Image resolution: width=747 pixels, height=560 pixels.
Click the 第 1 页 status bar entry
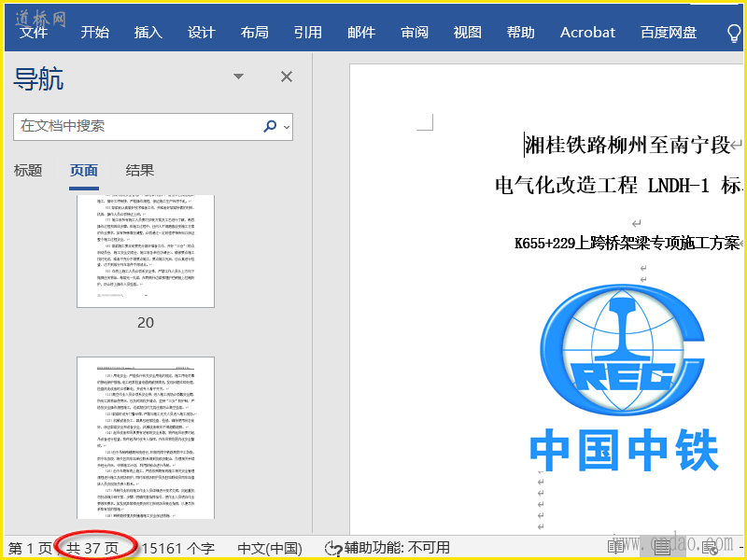(30, 548)
